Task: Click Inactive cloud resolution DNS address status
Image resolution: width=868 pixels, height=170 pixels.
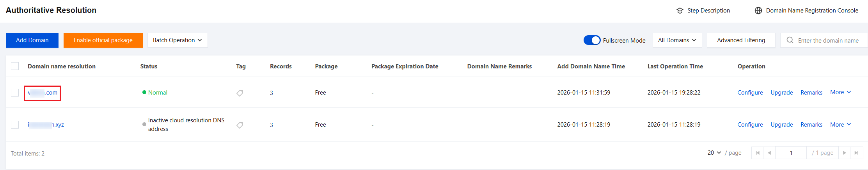Action: (x=186, y=125)
